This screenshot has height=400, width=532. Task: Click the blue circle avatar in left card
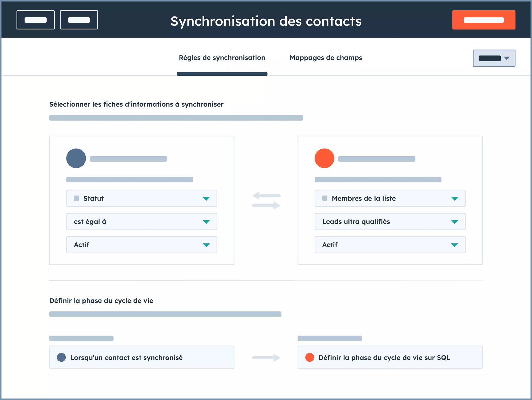coord(76,158)
